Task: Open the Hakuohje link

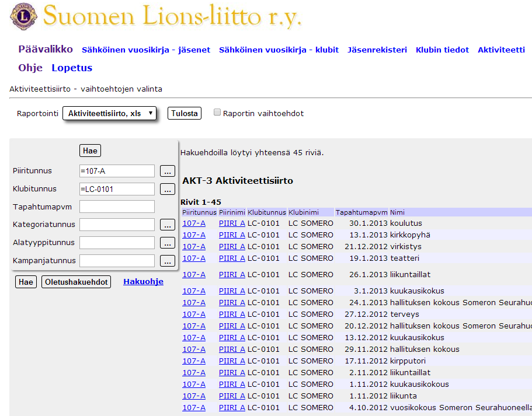Action: coord(143,281)
